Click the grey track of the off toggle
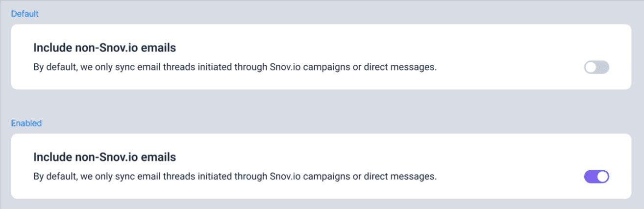 click(603, 67)
